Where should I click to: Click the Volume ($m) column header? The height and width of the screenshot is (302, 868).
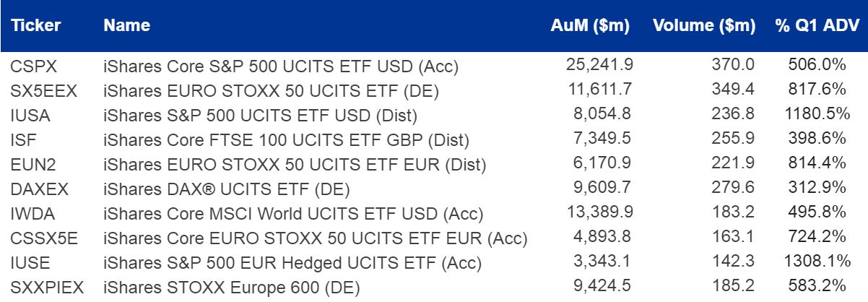pos(703,26)
